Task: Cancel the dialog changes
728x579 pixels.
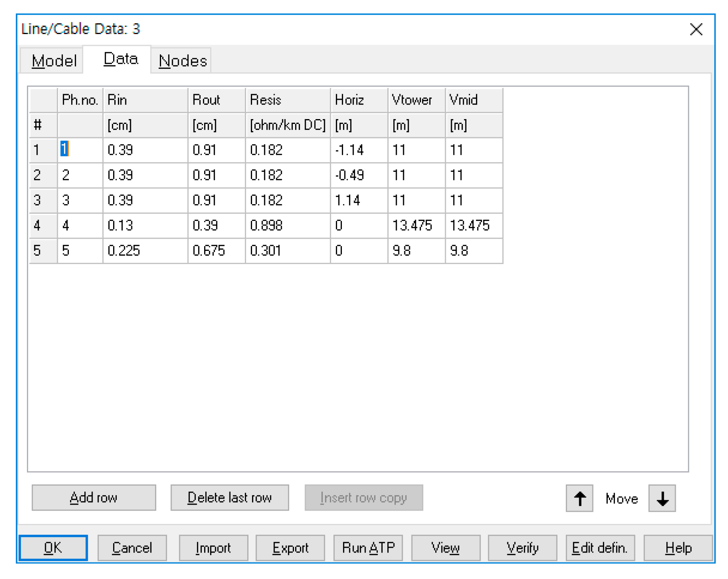Action: 132,548
